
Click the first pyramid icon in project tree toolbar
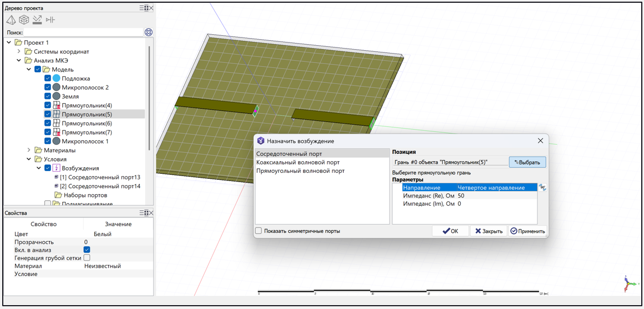pyautogui.click(x=11, y=20)
